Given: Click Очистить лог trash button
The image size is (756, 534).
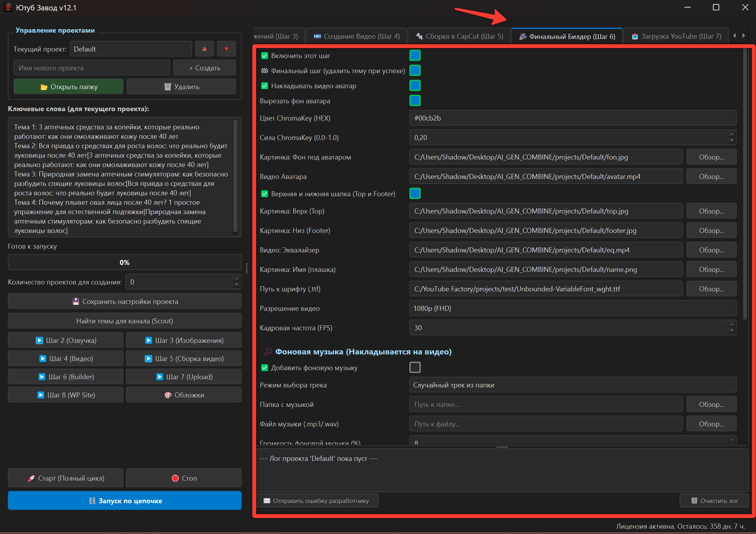Looking at the screenshot, I should [x=714, y=500].
